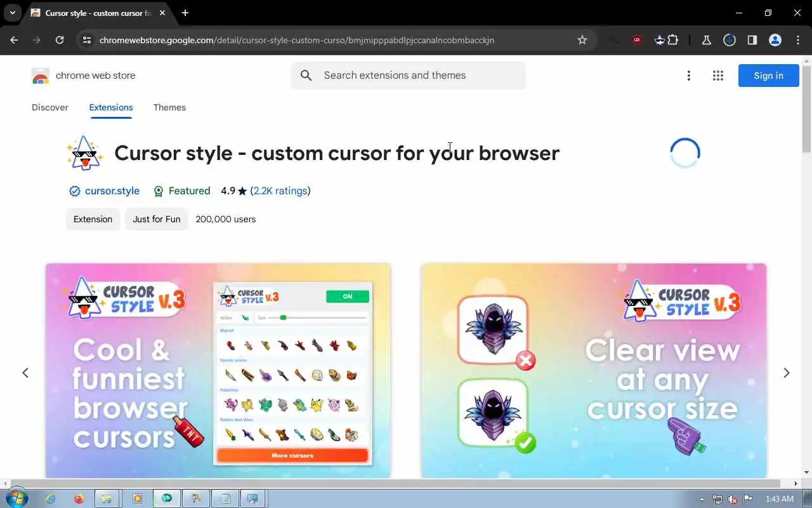This screenshot has width=812, height=508.
Task: Open the Clear view at any cursor size screenshot
Action: pyautogui.click(x=594, y=371)
